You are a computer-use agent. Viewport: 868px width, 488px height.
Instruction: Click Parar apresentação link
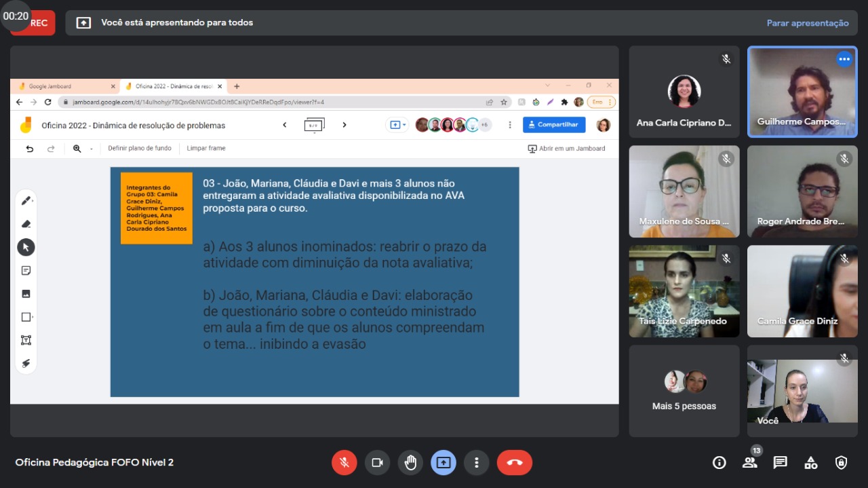point(807,23)
